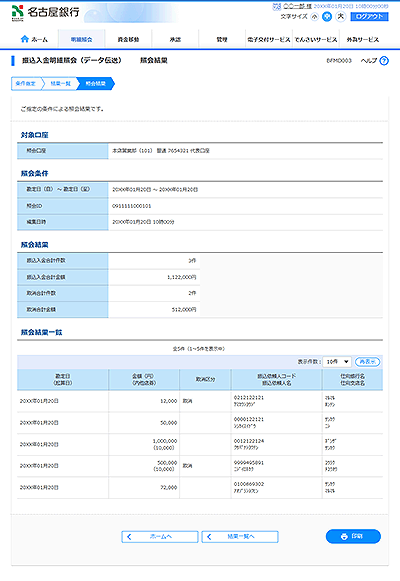Open the 承認 tab
Screen dimensions: 400x581
[x=175, y=39]
